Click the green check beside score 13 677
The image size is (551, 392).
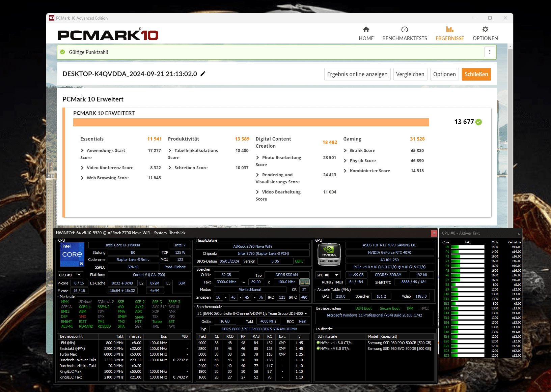click(x=478, y=122)
